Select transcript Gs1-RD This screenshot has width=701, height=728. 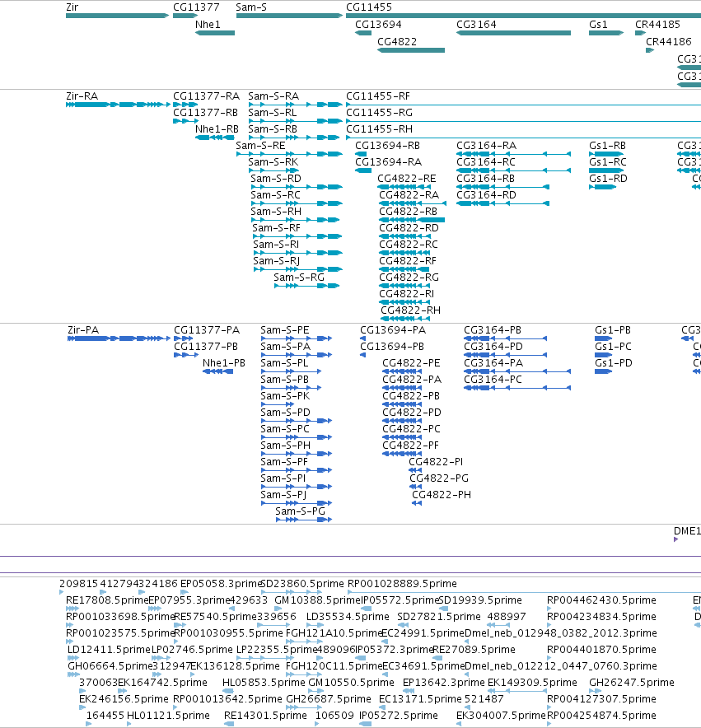pyautogui.click(x=608, y=179)
